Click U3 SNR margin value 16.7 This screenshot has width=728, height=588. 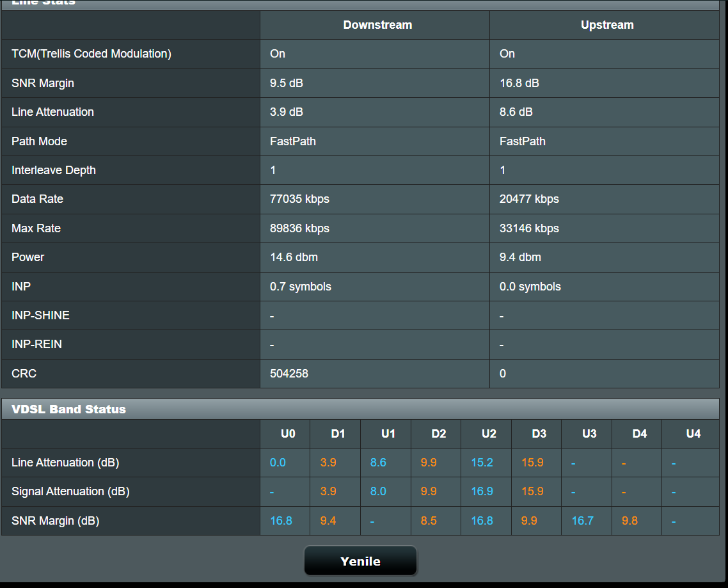point(583,521)
